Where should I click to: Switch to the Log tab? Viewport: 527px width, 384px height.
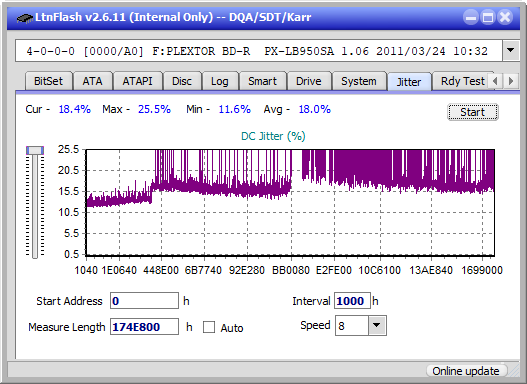point(219,81)
